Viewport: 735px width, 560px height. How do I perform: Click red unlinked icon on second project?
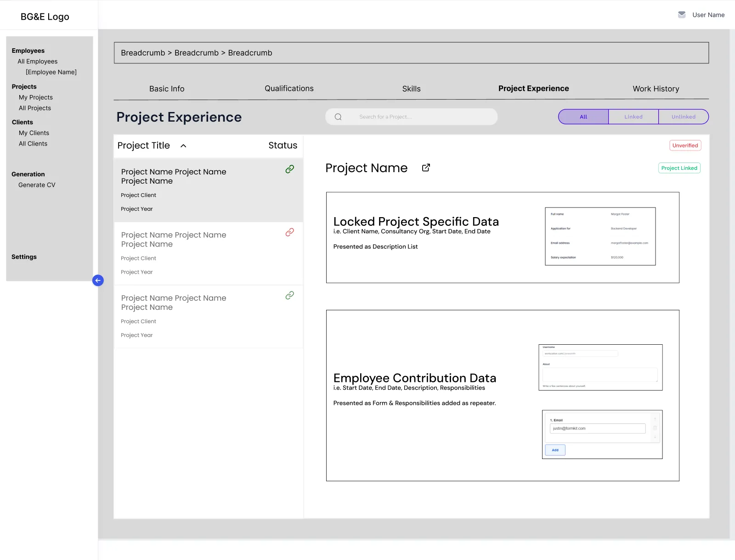(x=289, y=232)
